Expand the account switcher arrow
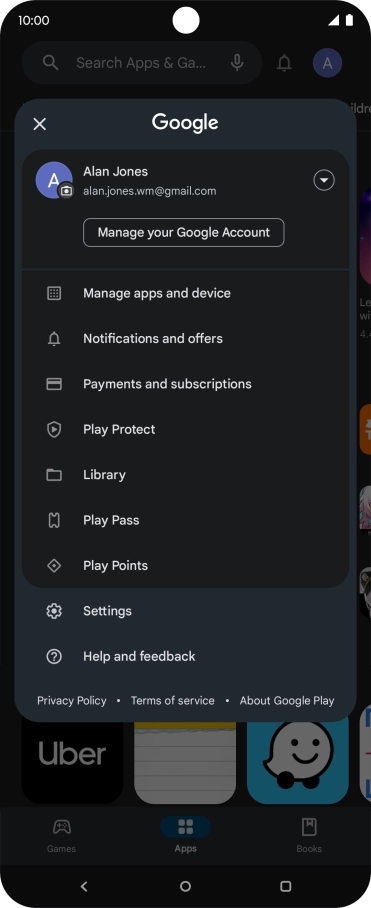Image resolution: width=371 pixels, height=908 pixels. click(x=324, y=181)
